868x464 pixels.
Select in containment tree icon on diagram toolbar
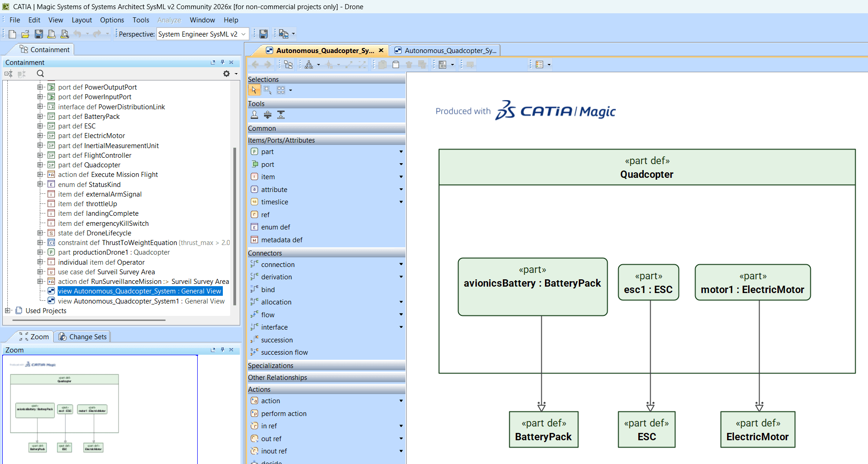coord(288,64)
